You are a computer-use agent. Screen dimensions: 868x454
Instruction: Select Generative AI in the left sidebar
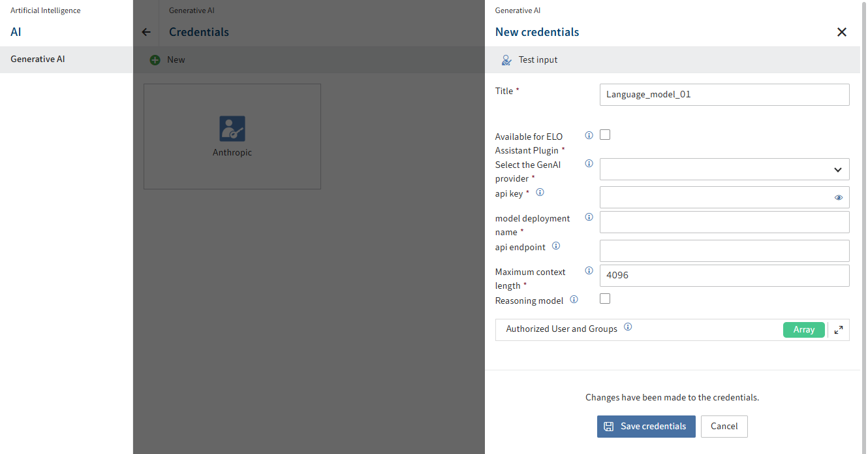tap(37, 59)
